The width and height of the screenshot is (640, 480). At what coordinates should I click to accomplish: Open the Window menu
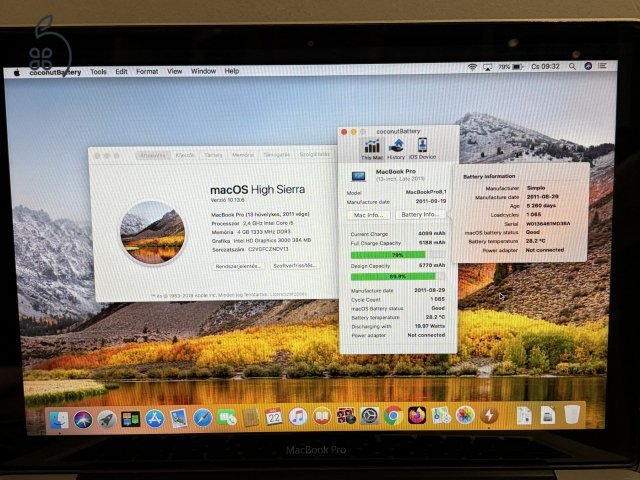click(x=203, y=71)
